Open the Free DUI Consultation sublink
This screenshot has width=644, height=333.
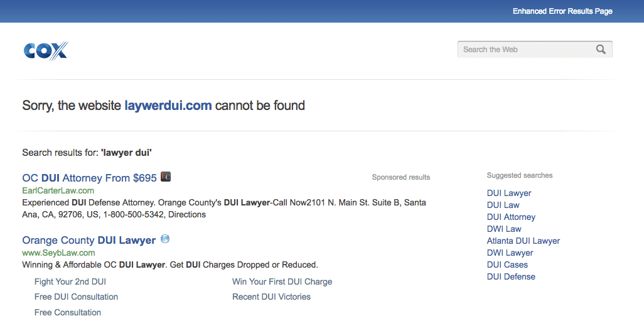coord(76,297)
